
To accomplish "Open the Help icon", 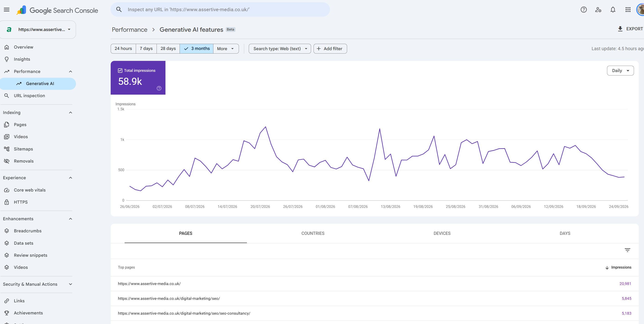I will tap(584, 10).
